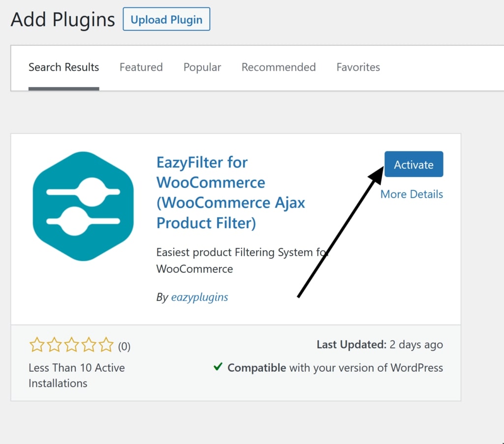Click 'Less Than 10 Active Installations' text
504x444 pixels.
click(76, 375)
